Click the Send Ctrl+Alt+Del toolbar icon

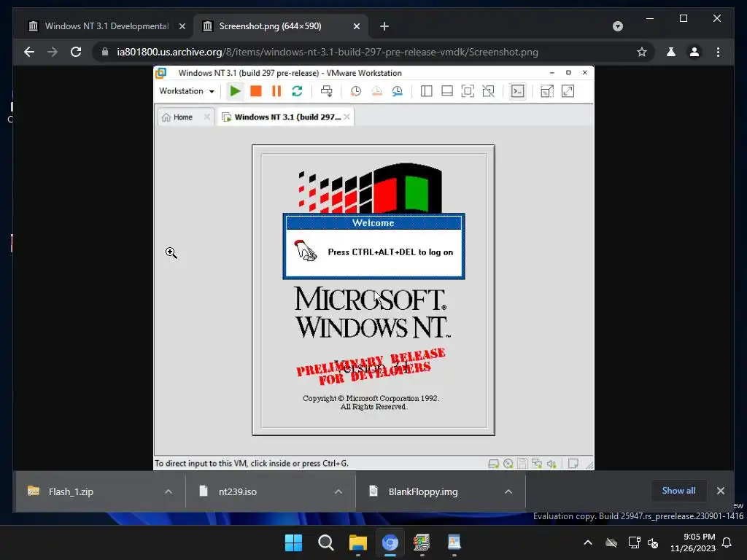[x=327, y=91]
